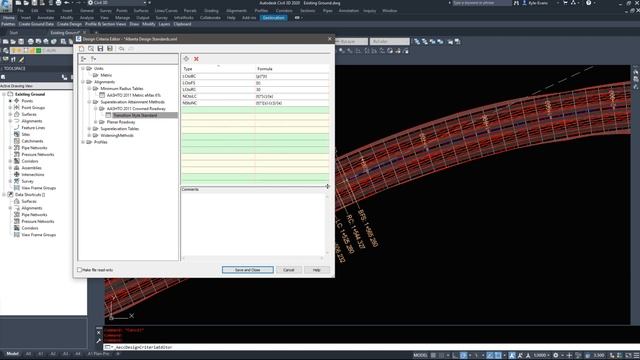The image size is (640, 360).
Task: Expand the Superelevation Tables node
Action: [89, 129]
